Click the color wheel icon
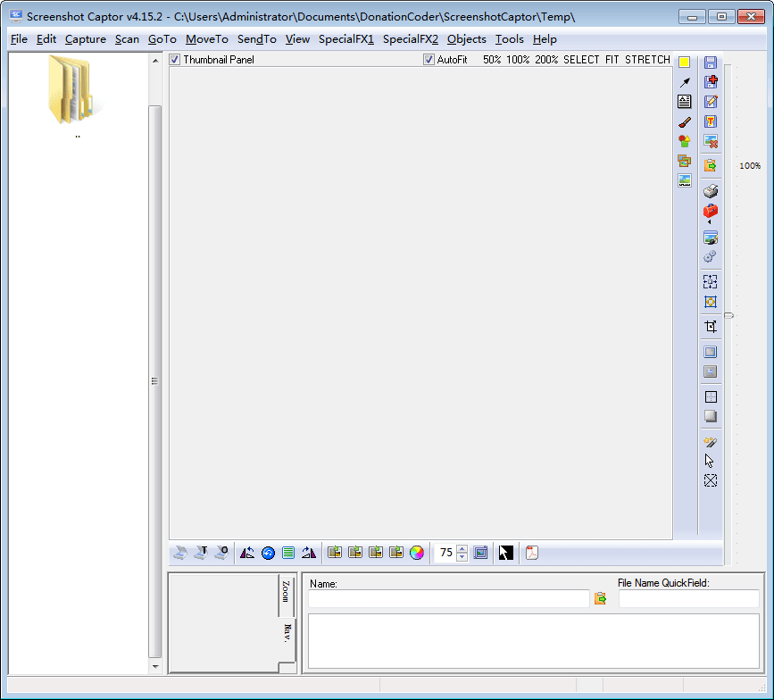This screenshot has height=700, width=774. pos(417,553)
